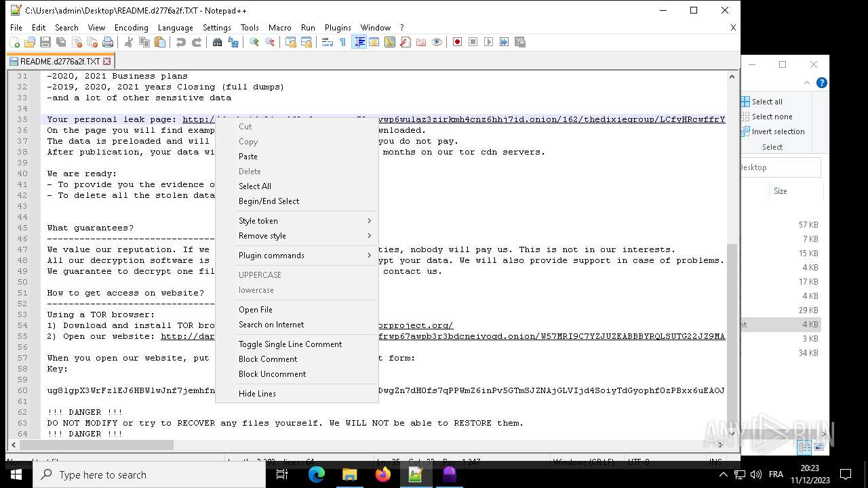Toggle Word Wrap in the toolbar
The image size is (868, 488).
[x=328, y=42]
